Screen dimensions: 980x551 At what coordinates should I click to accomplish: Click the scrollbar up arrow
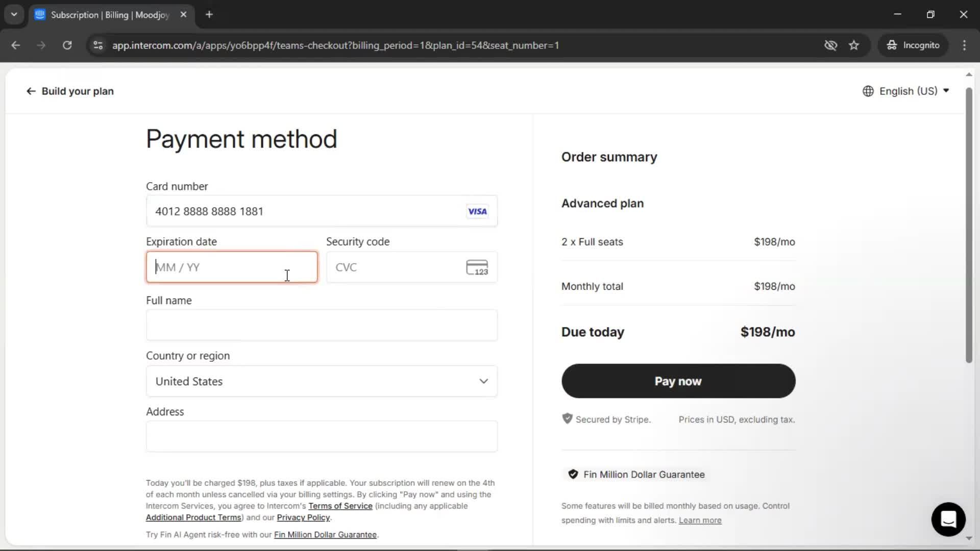[x=969, y=75]
